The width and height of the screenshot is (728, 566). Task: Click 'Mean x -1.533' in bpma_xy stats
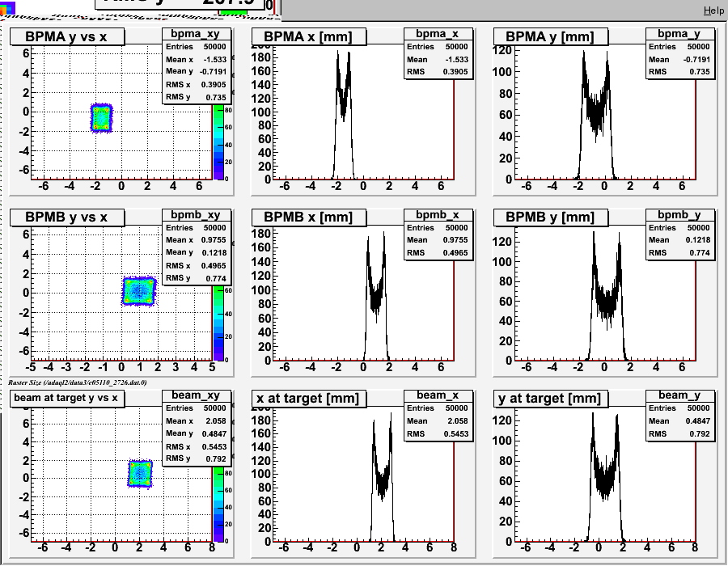click(197, 59)
